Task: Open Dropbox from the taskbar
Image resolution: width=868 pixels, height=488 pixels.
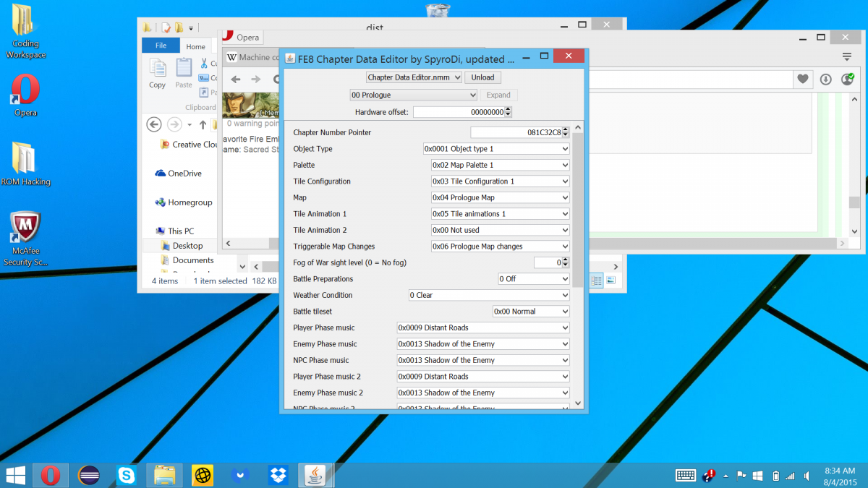Action: [x=278, y=475]
